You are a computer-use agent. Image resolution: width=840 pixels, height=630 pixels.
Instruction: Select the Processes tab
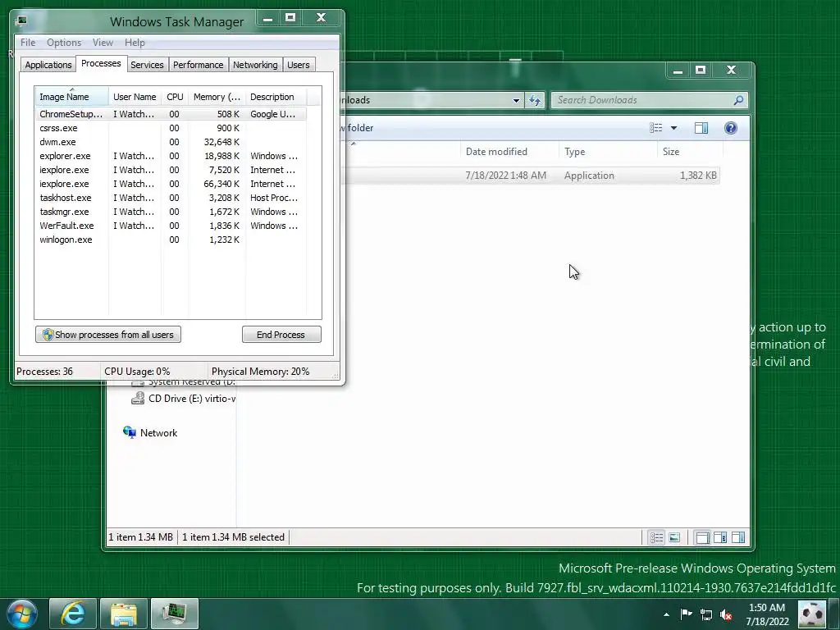coord(101,63)
